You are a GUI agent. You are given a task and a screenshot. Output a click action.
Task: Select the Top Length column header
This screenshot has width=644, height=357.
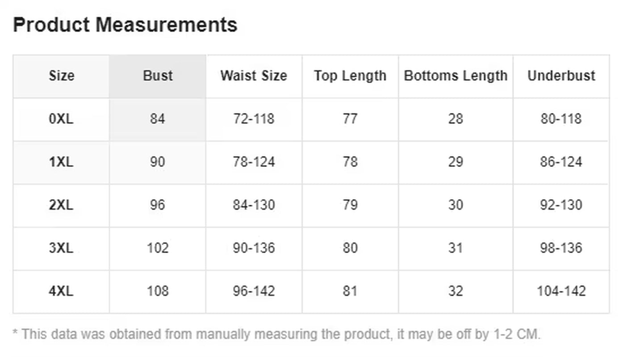350,76
